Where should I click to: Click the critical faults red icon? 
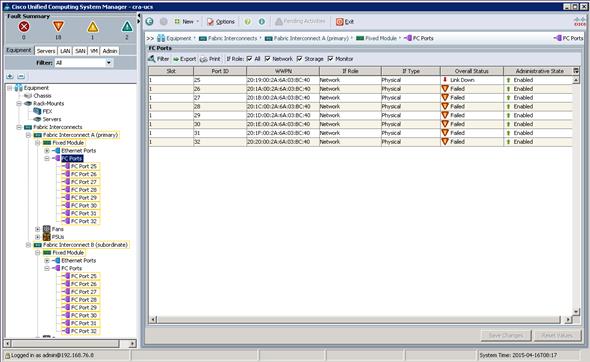[x=24, y=27]
